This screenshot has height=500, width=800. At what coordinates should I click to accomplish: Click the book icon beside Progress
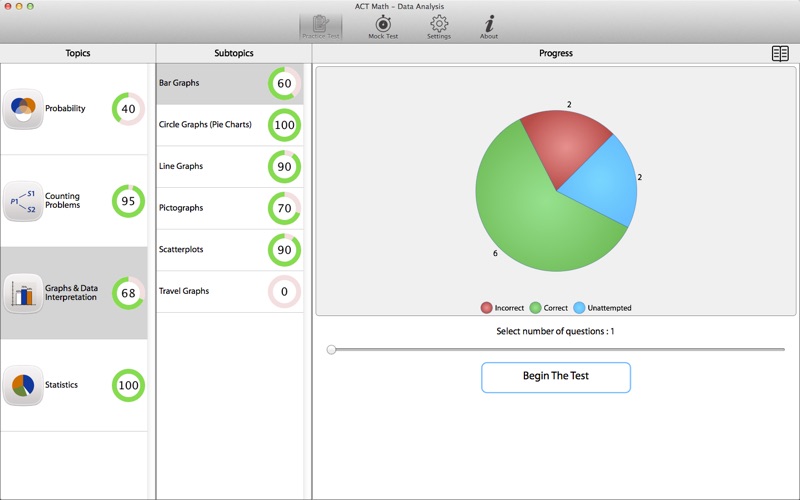(x=780, y=54)
